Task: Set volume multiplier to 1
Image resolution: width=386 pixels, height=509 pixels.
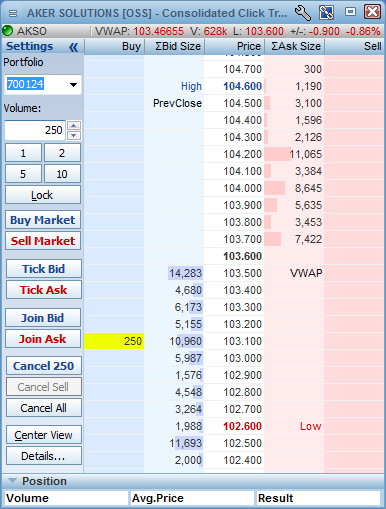Action: 23,153
